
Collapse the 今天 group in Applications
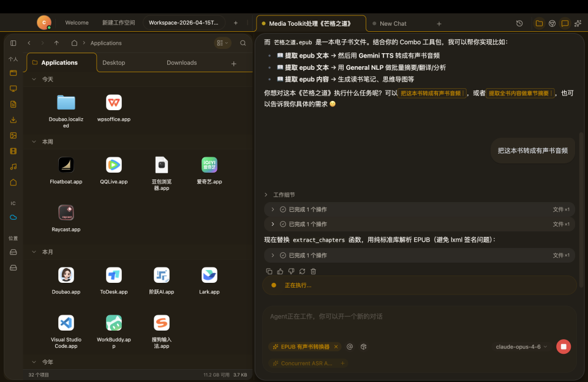click(x=35, y=80)
